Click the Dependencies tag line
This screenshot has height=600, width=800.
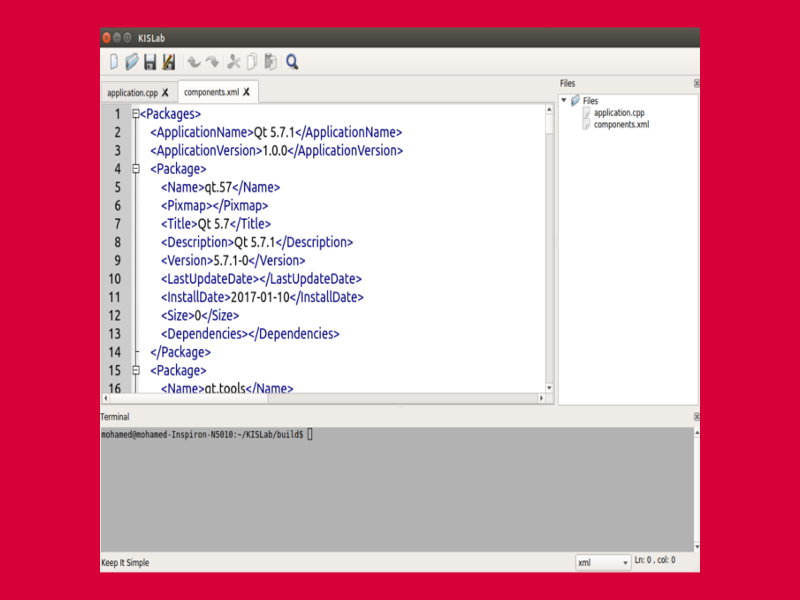pos(250,334)
